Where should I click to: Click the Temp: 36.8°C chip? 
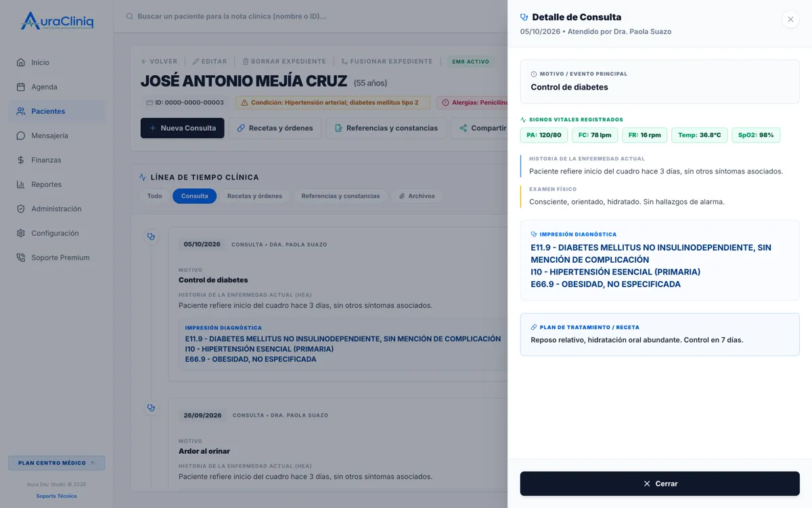pyautogui.click(x=700, y=135)
